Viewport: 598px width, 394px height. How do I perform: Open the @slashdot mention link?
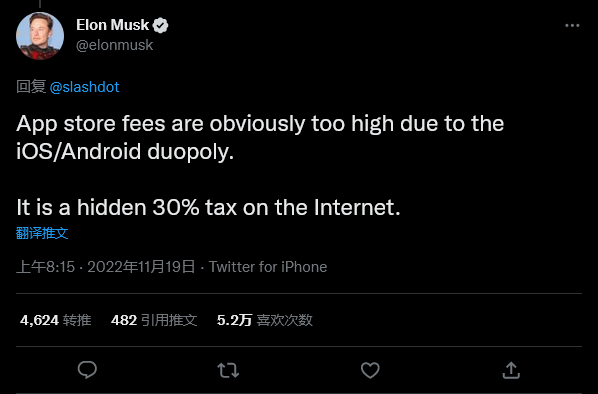click(84, 87)
